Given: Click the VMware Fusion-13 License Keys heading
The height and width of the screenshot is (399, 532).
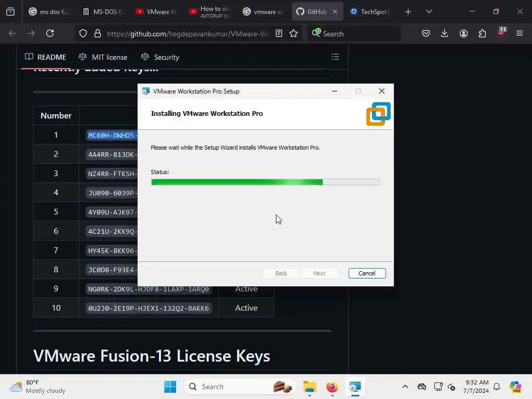Looking at the screenshot, I should (152, 356).
